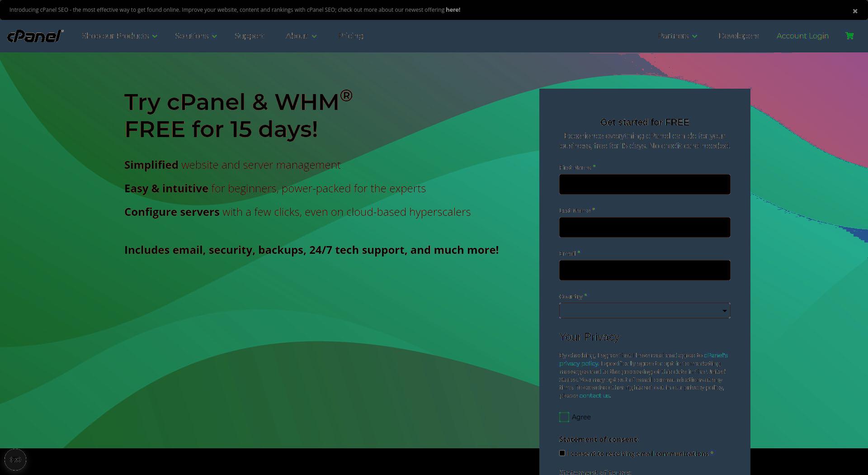Expand the About dropdown

point(301,36)
